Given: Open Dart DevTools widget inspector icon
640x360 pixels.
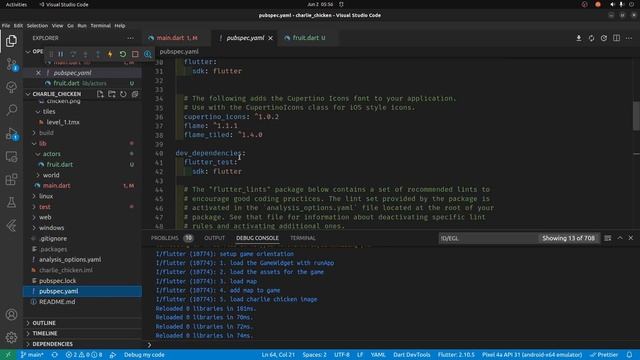Looking at the screenshot, I should pos(148,54).
